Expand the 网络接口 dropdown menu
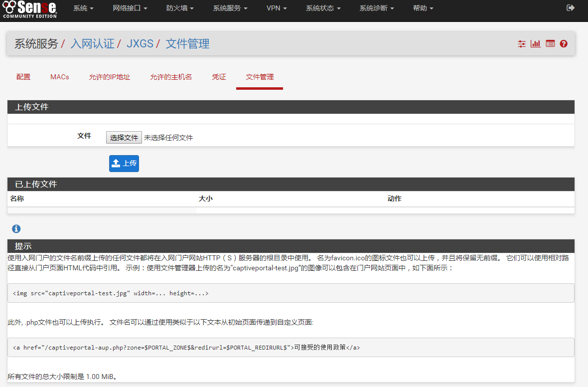This screenshot has width=588, height=387. pos(130,8)
